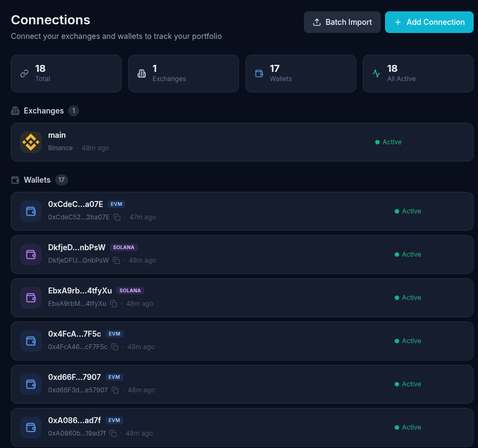This screenshot has width=478, height=448.
Task: Click the Wallets section heading
Action: pos(37,180)
